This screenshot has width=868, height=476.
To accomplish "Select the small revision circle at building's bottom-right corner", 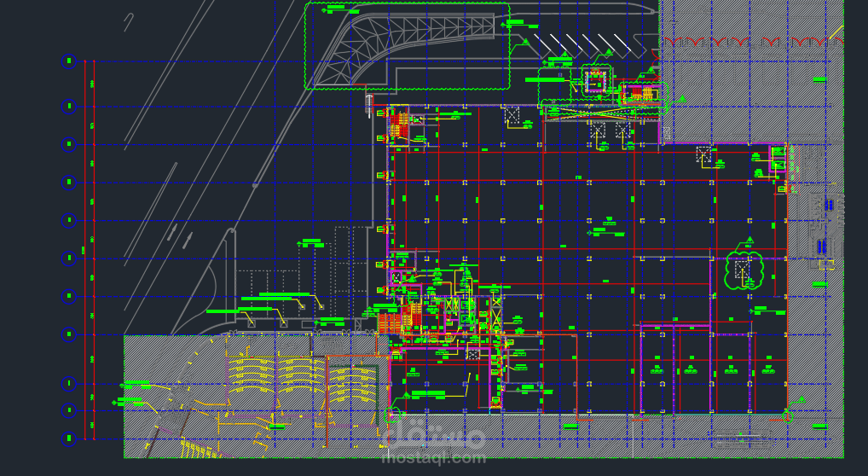I will coord(787,415).
